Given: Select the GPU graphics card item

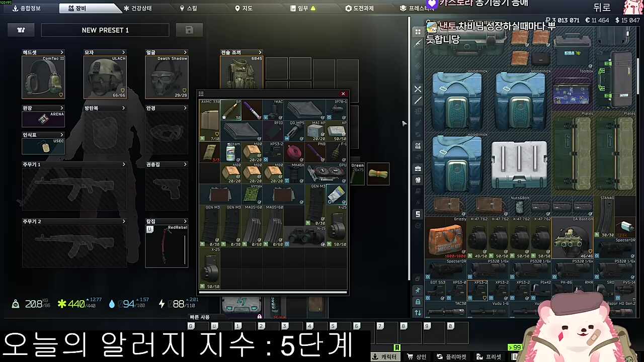Looking at the screenshot, I should [326, 173].
